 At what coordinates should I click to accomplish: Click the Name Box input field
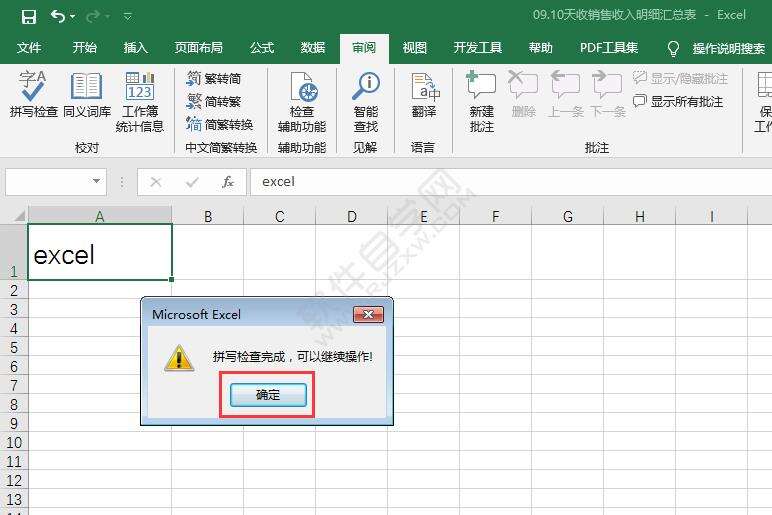[x=47, y=182]
